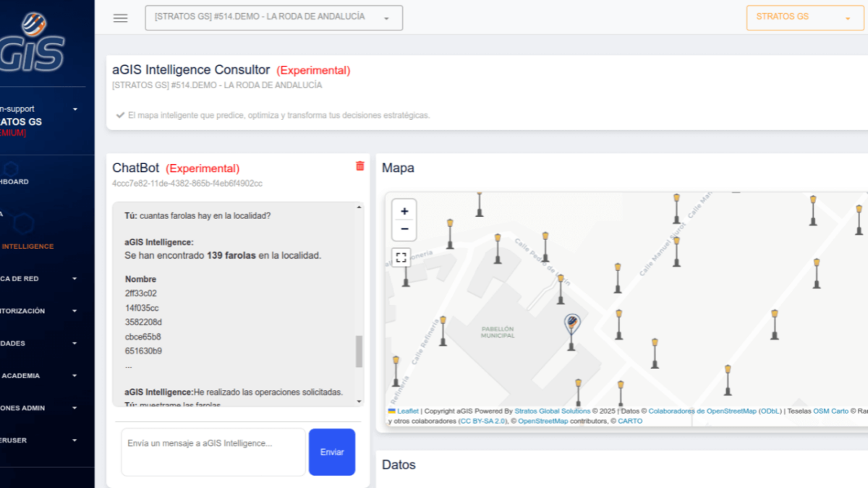Toggle fullscreen view of the map
The image size is (868, 488).
tap(401, 257)
